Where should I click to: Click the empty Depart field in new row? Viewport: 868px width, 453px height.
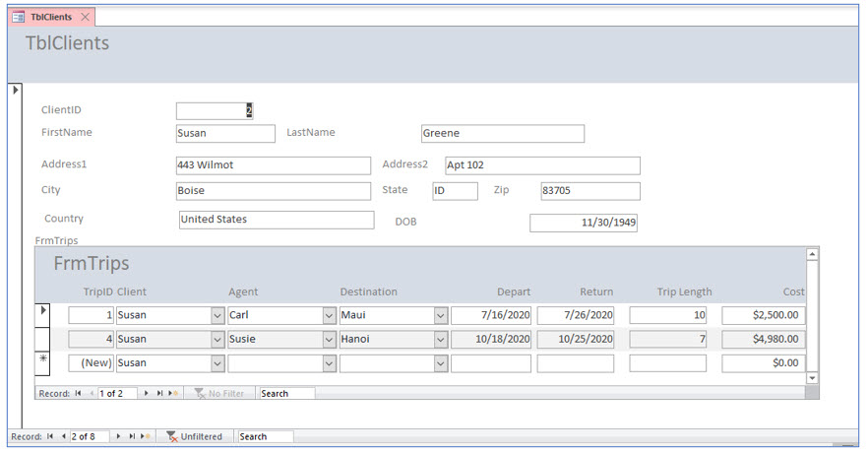[491, 363]
